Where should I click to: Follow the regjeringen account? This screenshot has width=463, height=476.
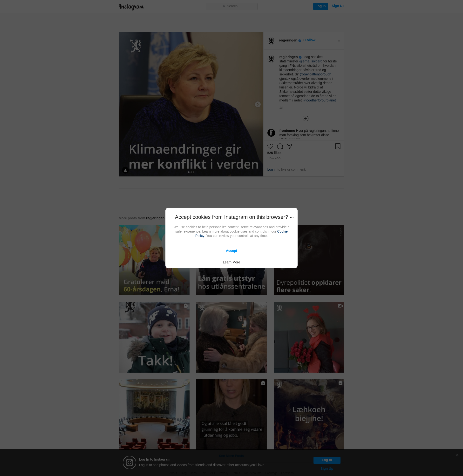click(x=310, y=40)
